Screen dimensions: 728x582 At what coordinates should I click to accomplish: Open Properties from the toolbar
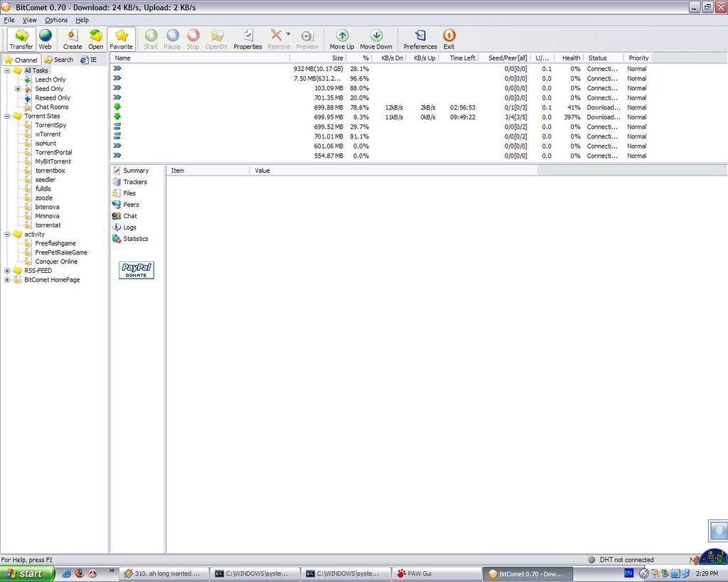(247, 36)
